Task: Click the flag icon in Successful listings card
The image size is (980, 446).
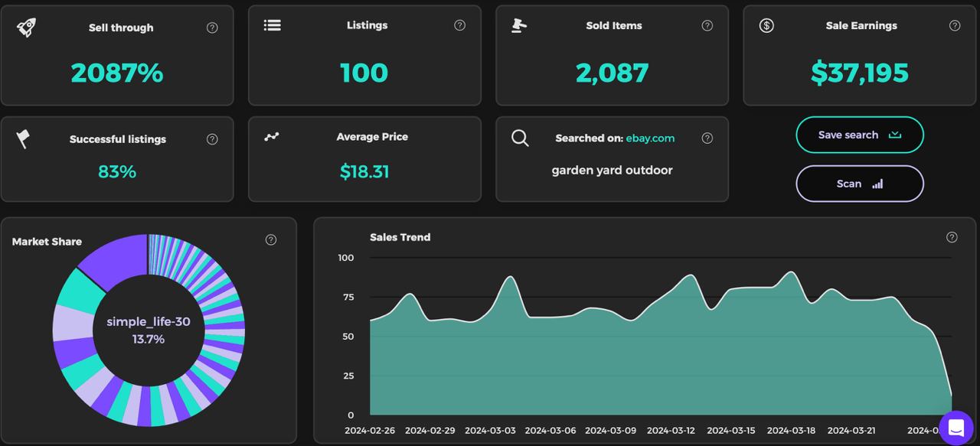Action: 23,139
